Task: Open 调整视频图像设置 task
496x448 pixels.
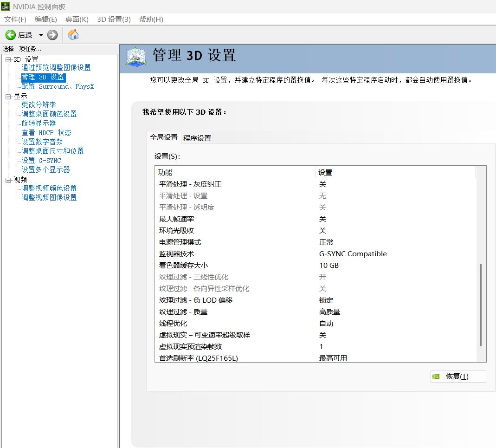Action: (x=49, y=198)
